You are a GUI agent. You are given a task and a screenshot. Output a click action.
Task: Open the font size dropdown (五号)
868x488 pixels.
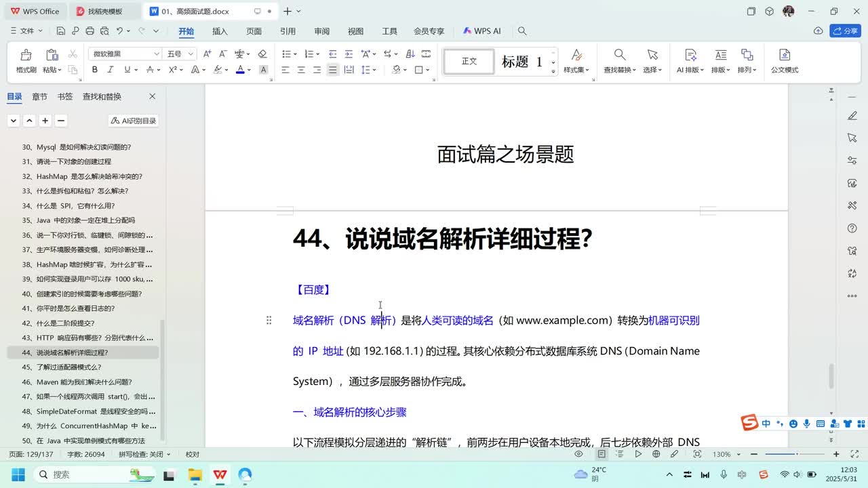191,54
